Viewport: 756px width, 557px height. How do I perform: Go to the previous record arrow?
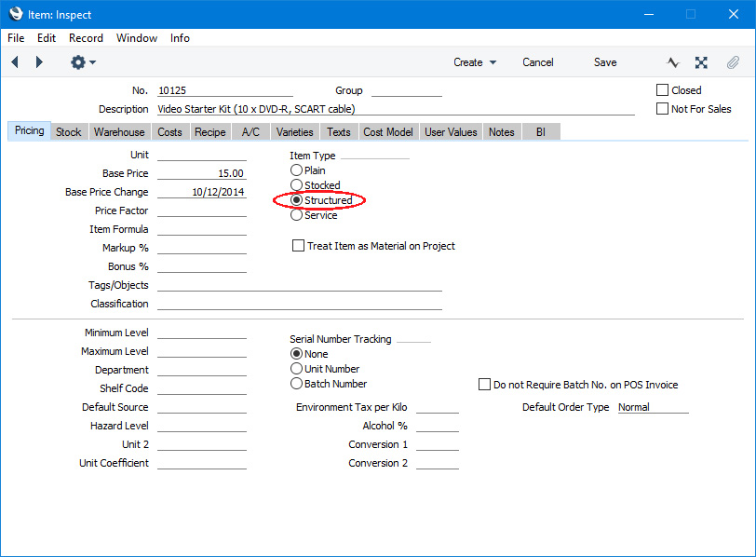tap(15, 62)
